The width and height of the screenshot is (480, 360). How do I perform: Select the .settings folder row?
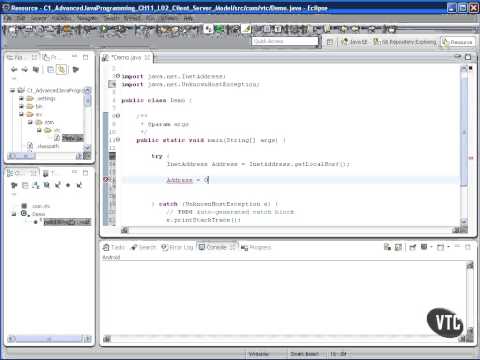click(x=41, y=98)
